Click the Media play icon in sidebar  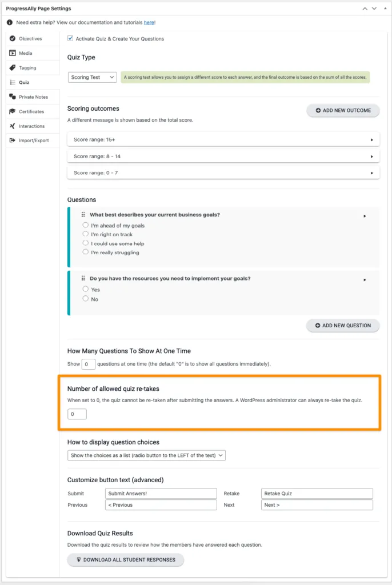13,53
